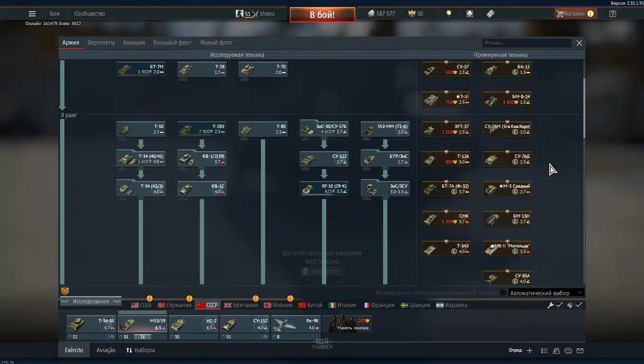Open the chat bubble icon
The height and width of the screenshot is (364, 644).
pos(568,351)
